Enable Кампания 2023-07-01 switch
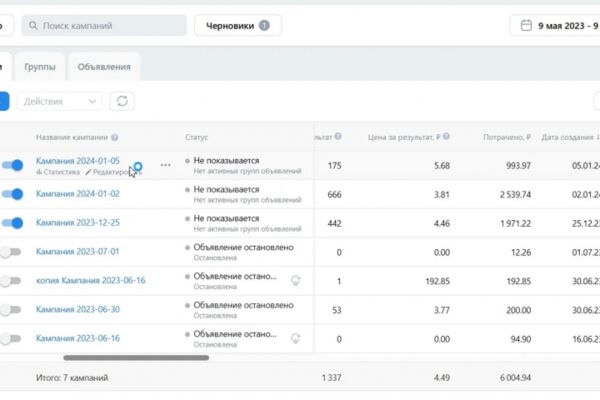This screenshot has height=400, width=600. coord(10,252)
